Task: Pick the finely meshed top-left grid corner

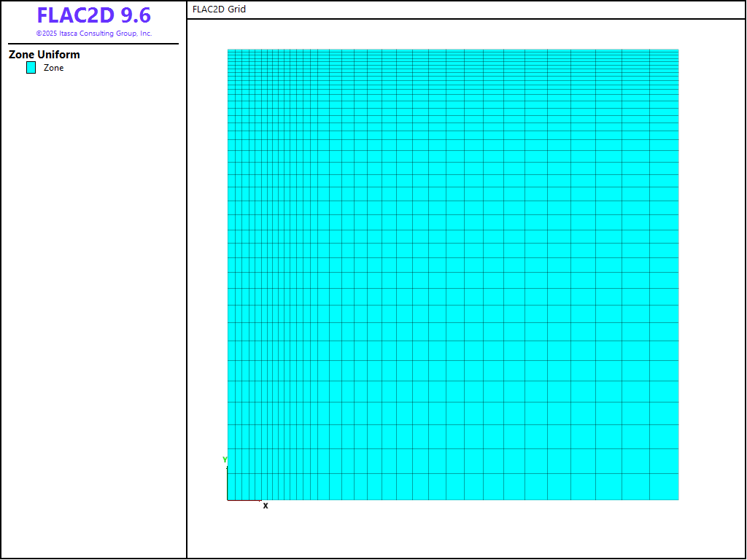Action: pyautogui.click(x=229, y=50)
